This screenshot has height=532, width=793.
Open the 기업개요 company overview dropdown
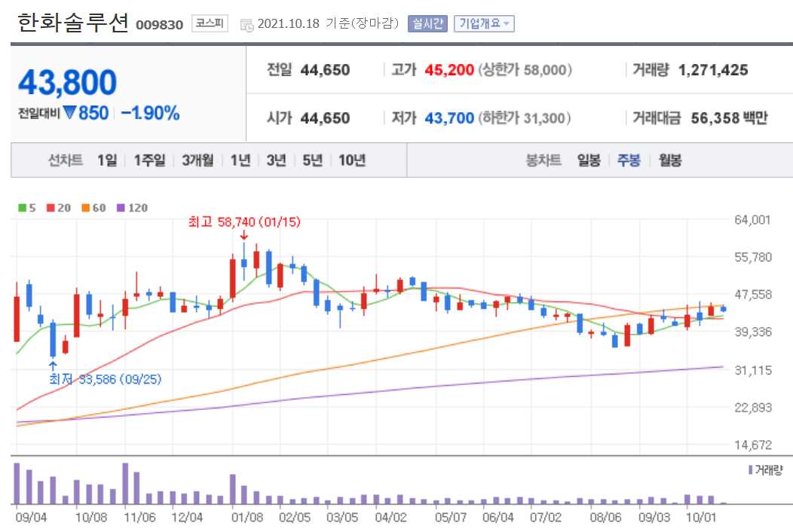point(482,23)
